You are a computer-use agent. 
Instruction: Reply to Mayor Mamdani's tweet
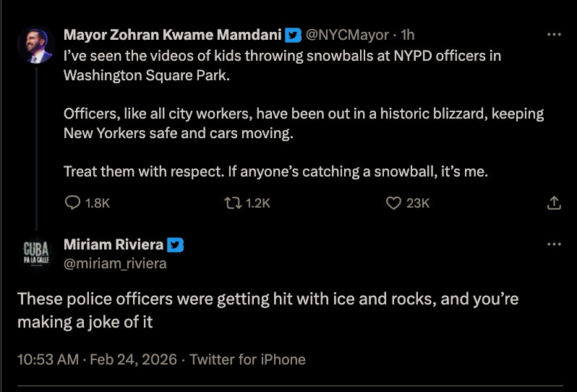click(x=73, y=203)
